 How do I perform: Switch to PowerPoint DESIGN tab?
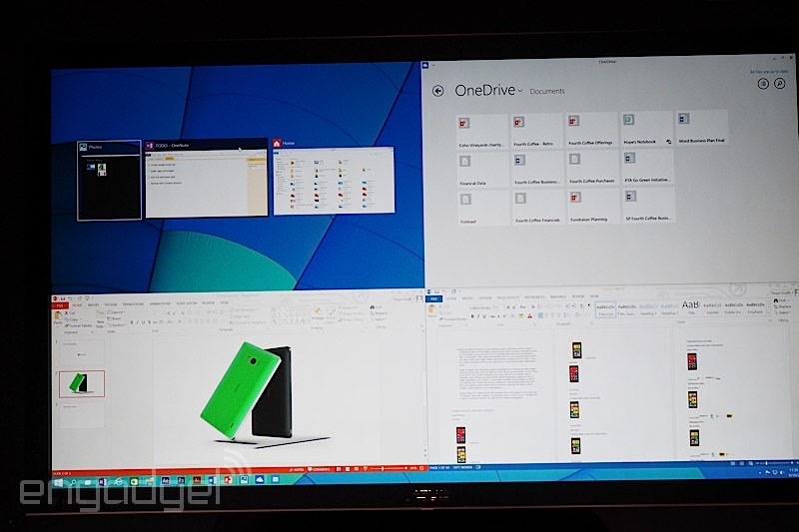(111, 305)
